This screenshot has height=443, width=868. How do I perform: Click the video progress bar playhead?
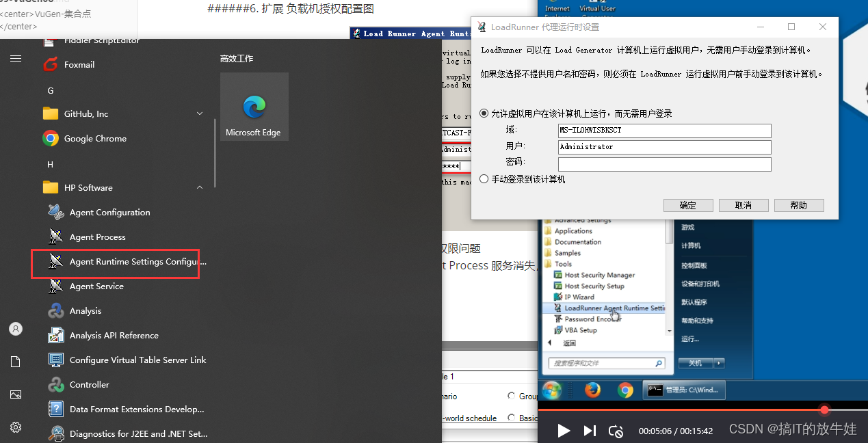pos(825,410)
